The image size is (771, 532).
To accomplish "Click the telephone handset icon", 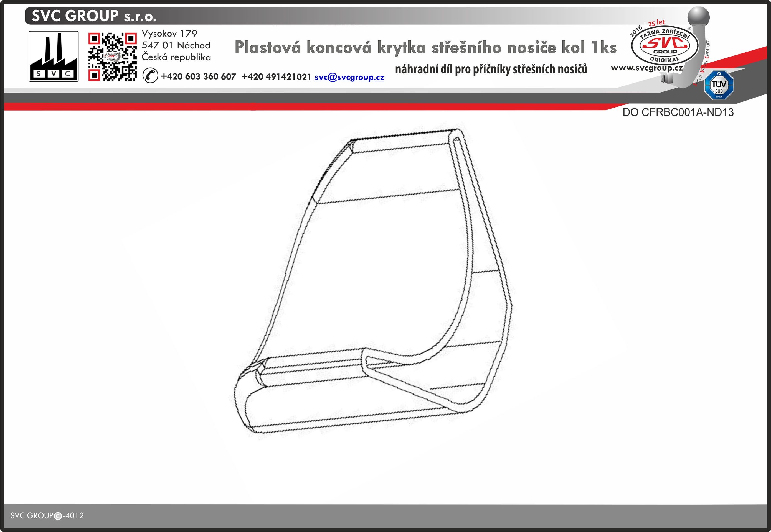I will 150,75.
